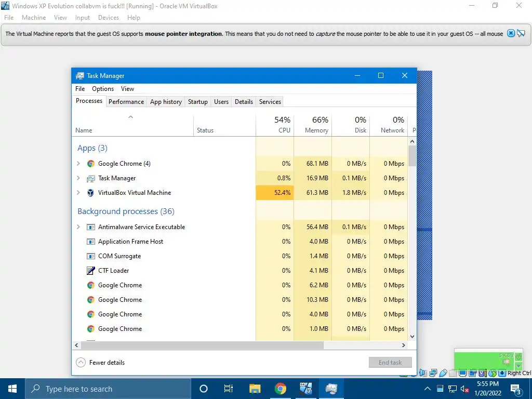Open the Task Manager File menu

click(x=80, y=88)
